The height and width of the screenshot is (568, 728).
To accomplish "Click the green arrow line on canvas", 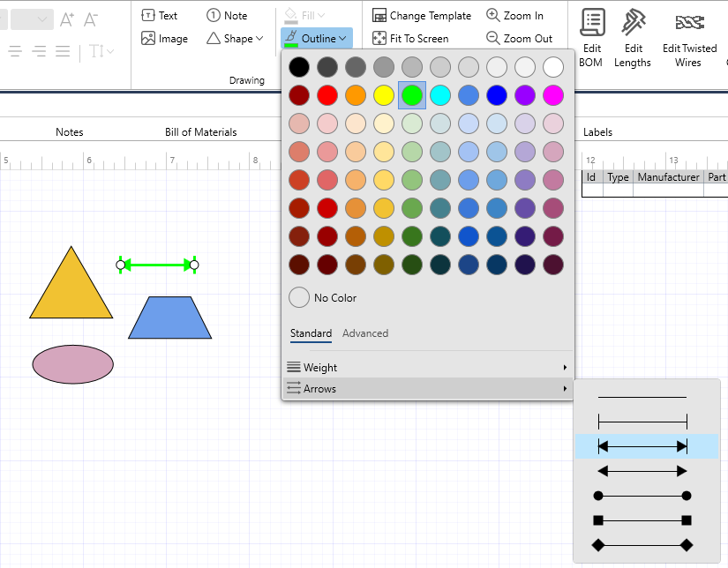I will 157,265.
